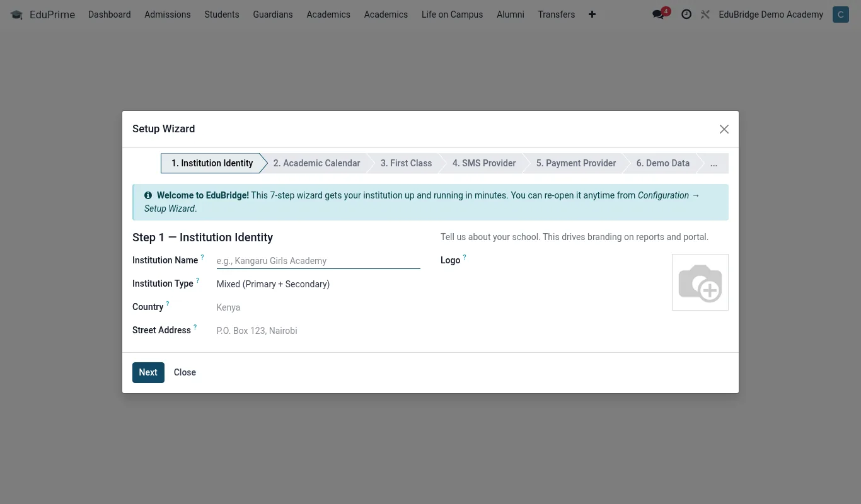This screenshot has height=504, width=861.
Task: Show help tooltip for Institution Name
Action: click(202, 257)
